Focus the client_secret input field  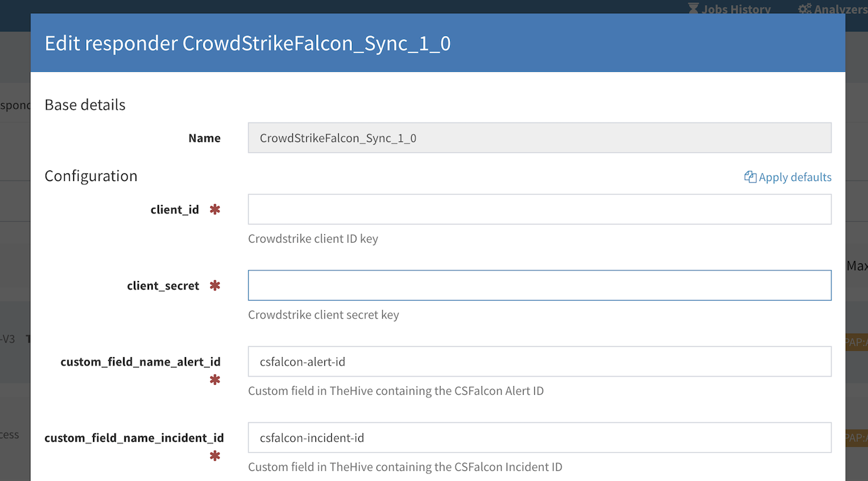[540, 285]
